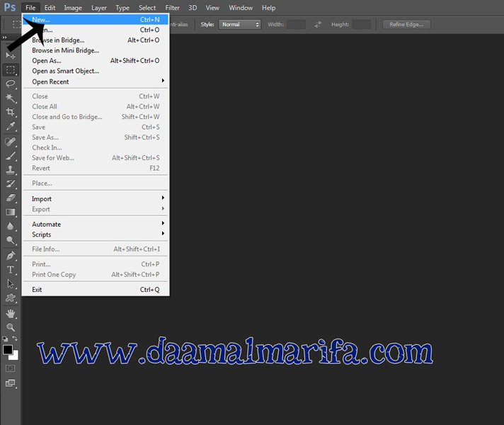
Task: Expand the Import submenu
Action: point(96,199)
